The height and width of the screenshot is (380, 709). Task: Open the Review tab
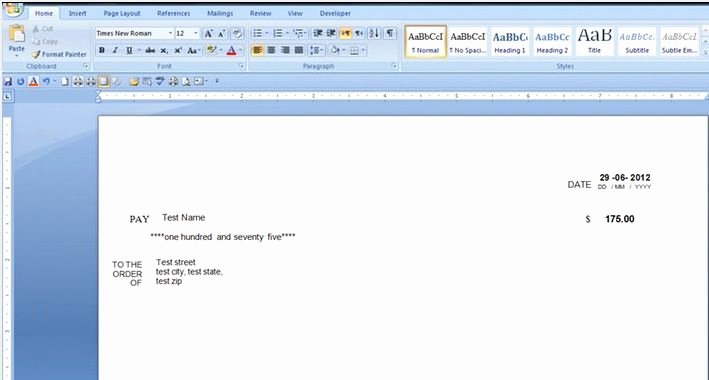tap(260, 14)
